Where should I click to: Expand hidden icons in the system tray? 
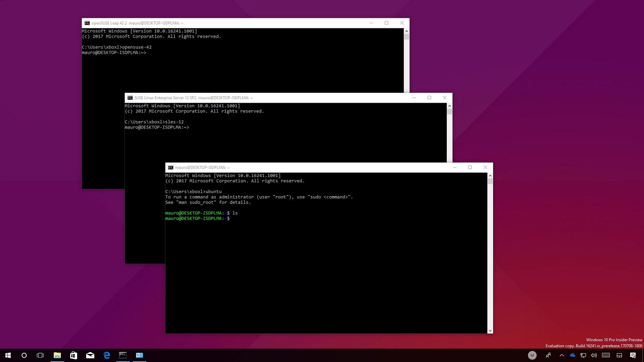561,355
